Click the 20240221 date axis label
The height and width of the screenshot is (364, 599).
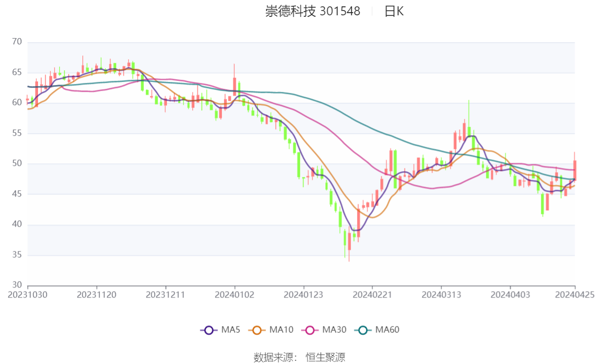(372, 295)
